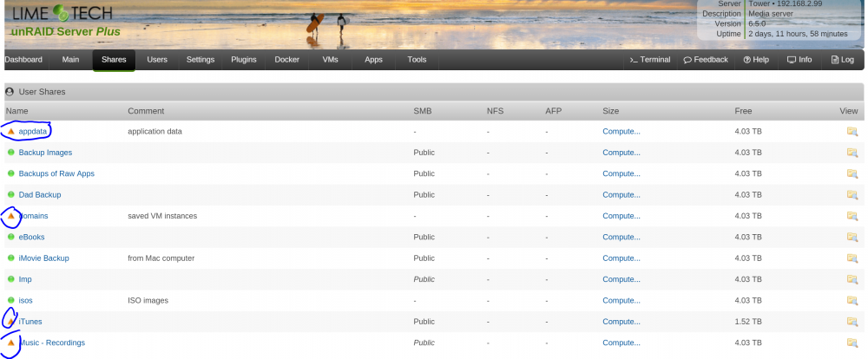Open the Dashboard tab

coord(23,60)
